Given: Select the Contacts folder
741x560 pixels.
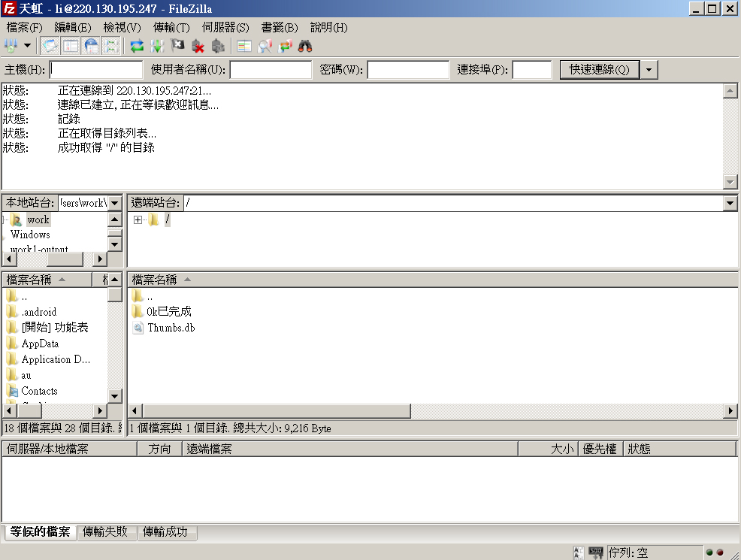Looking at the screenshot, I should [39, 391].
